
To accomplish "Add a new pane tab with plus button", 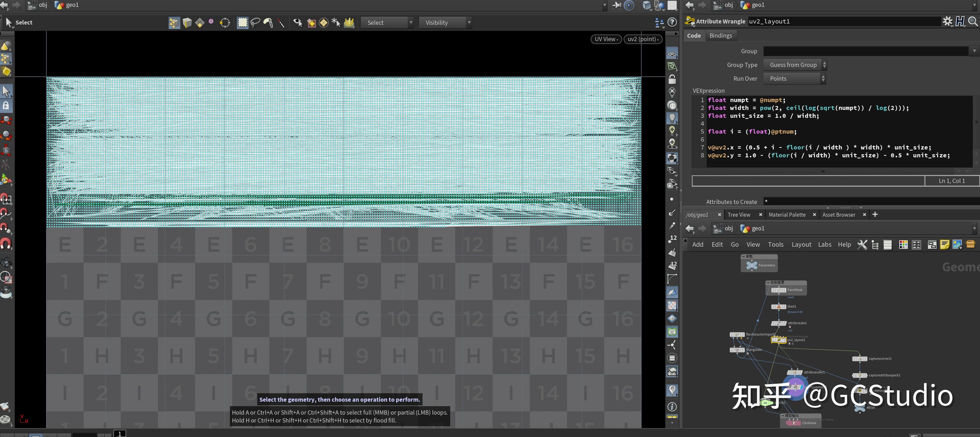I will tap(875, 215).
